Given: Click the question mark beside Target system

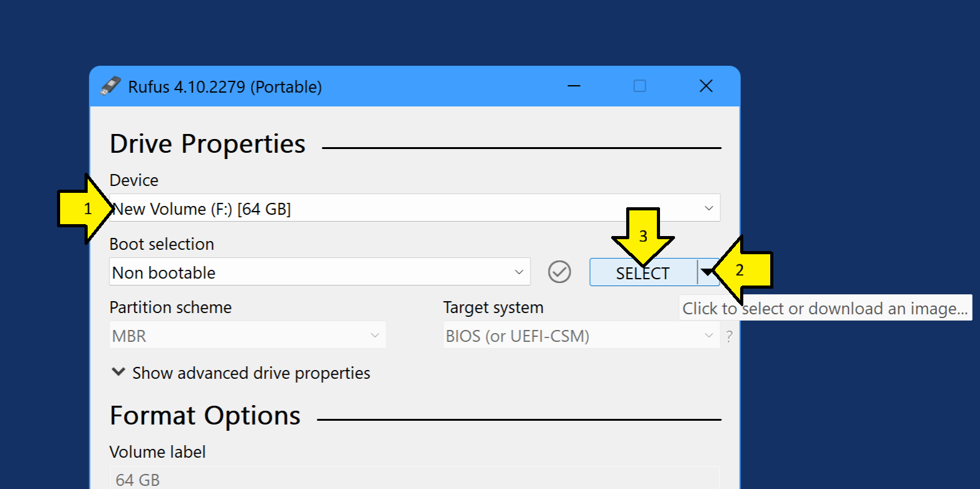Looking at the screenshot, I should (x=729, y=337).
